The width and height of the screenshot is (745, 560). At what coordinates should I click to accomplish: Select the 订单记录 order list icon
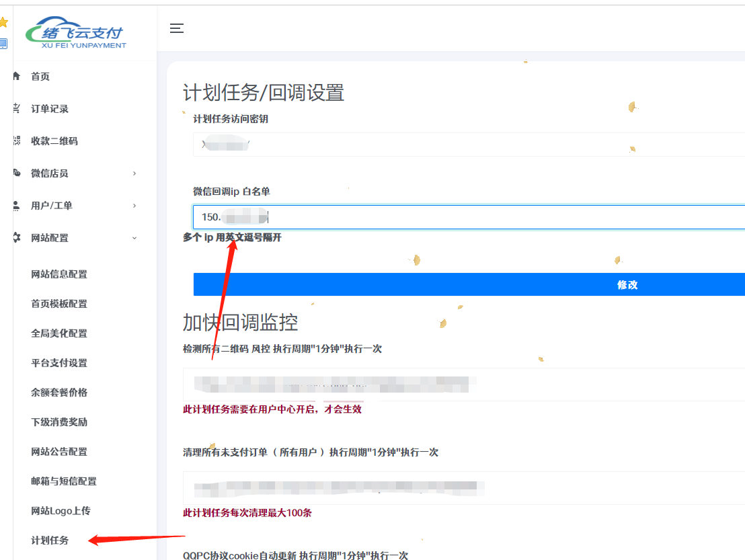[x=15, y=108]
